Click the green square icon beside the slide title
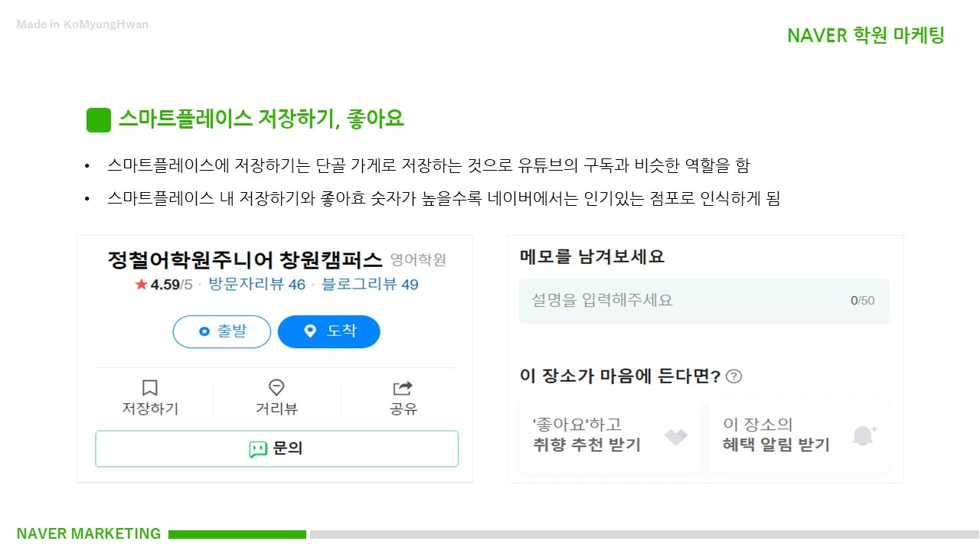 coord(98,120)
